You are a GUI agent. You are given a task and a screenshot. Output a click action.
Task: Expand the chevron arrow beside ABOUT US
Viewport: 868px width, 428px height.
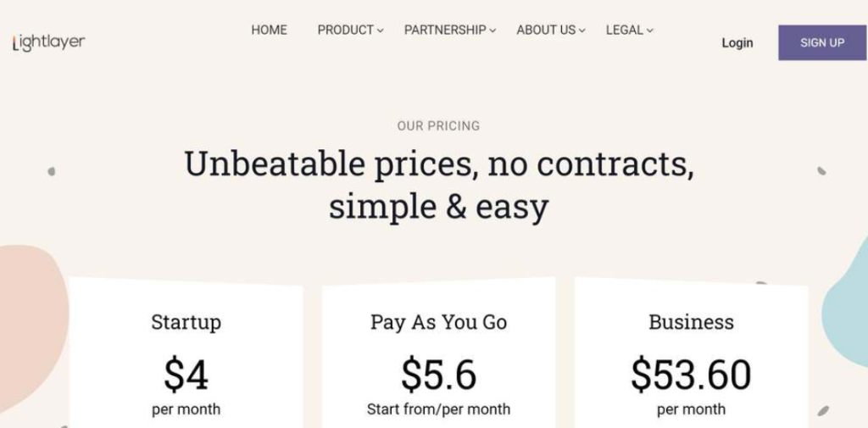point(582,31)
